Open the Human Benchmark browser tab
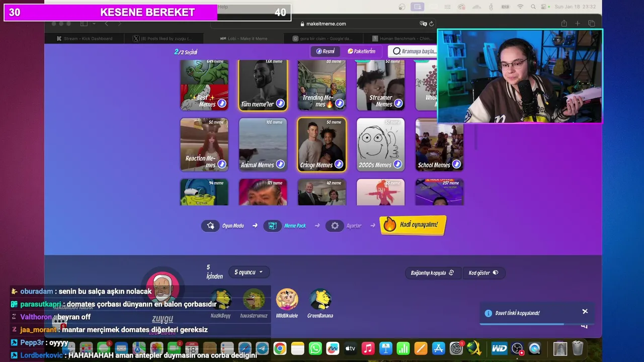The height and width of the screenshot is (362, 644). point(402,39)
